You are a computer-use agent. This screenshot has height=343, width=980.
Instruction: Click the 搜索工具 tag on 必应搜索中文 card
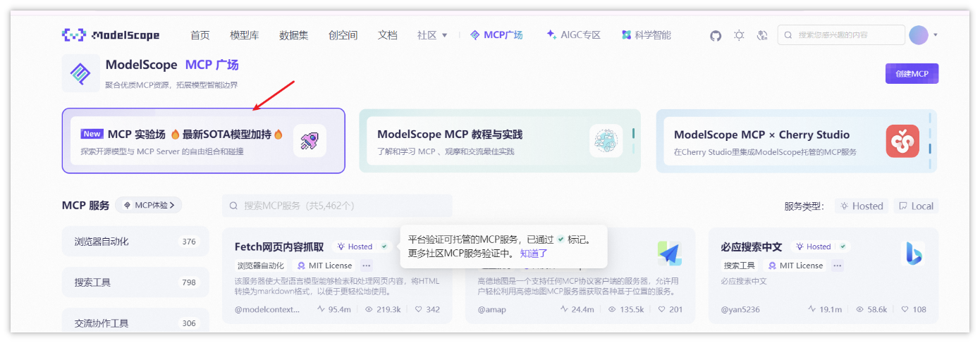(740, 266)
